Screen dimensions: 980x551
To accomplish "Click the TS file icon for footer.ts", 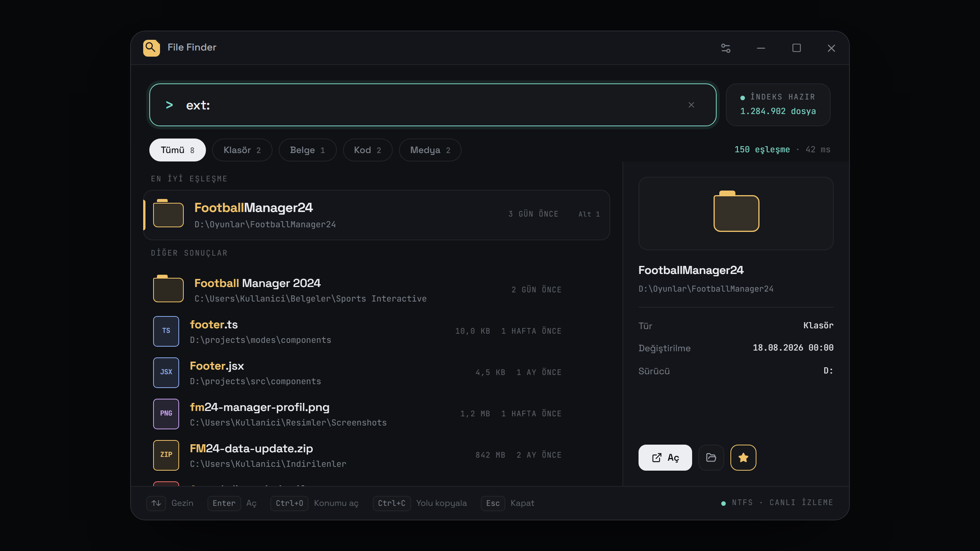I will 166,331.
